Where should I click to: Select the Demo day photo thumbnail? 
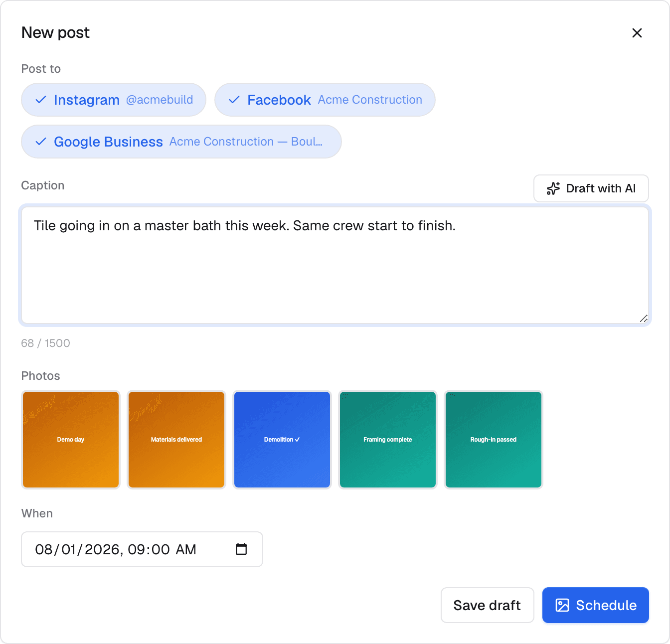(x=71, y=440)
